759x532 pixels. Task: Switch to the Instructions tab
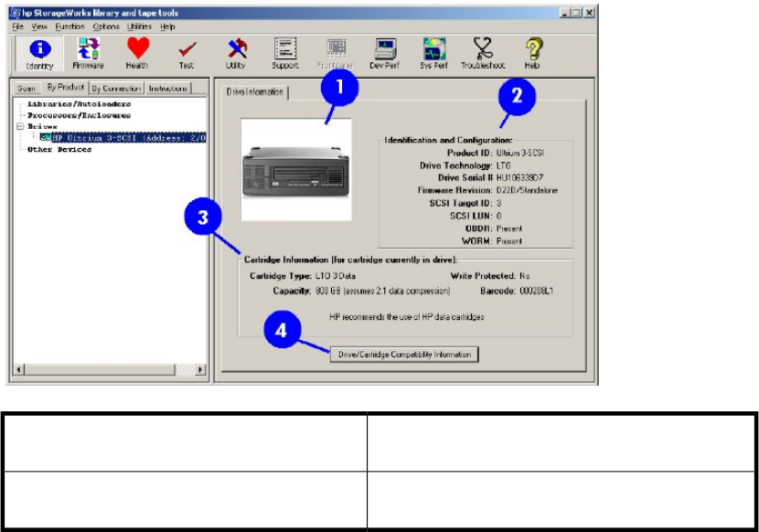click(168, 89)
